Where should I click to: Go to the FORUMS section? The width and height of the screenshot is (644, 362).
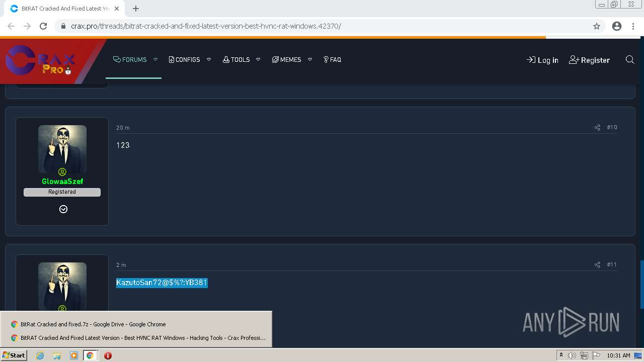(130, 59)
